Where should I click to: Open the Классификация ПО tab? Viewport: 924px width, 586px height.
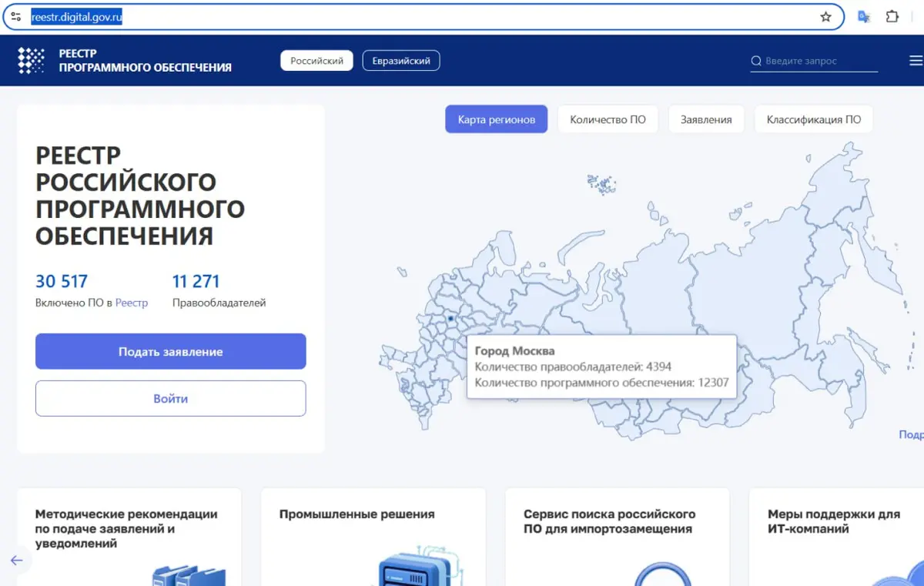[814, 119]
